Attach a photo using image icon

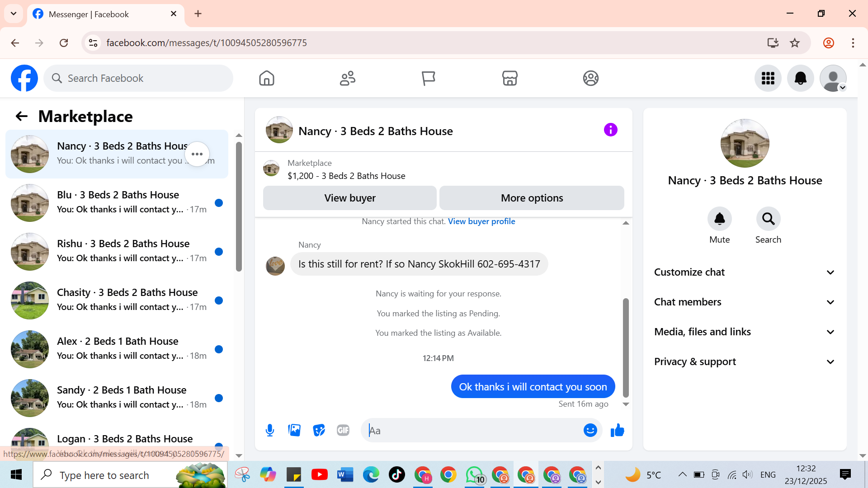tap(294, 430)
